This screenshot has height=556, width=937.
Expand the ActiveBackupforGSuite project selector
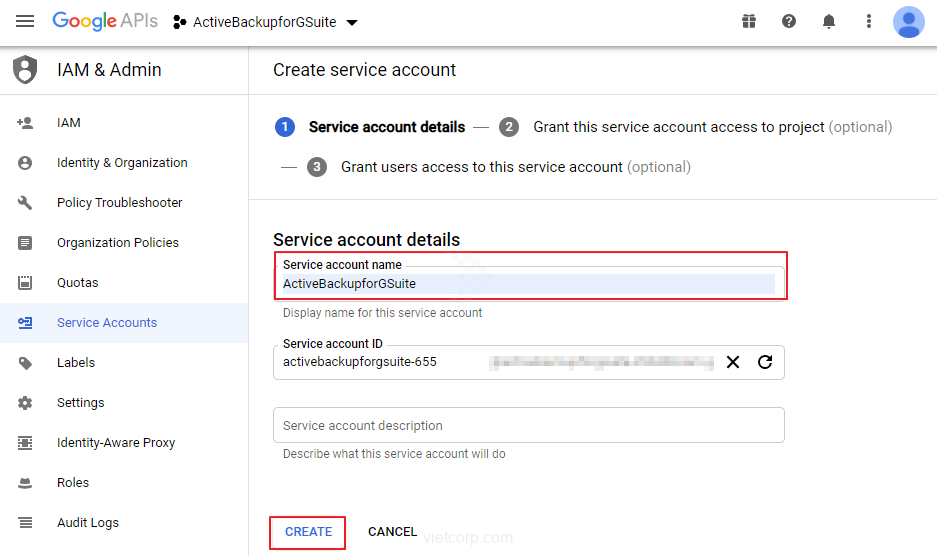pos(265,22)
